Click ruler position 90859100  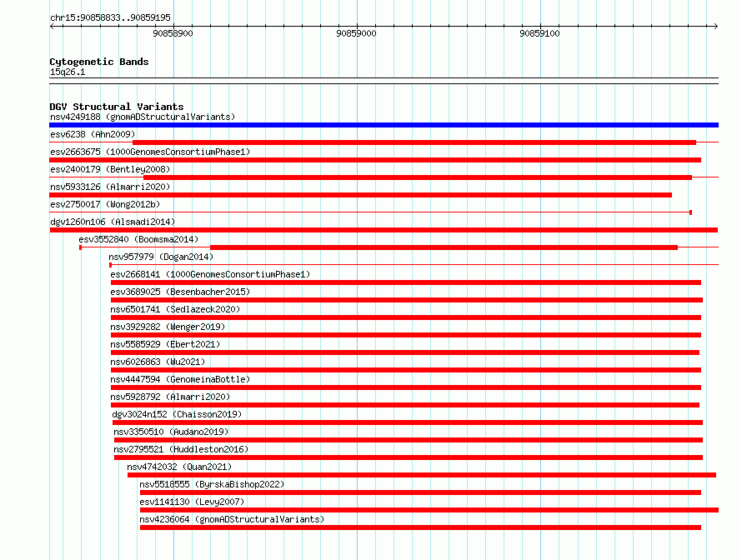click(539, 33)
